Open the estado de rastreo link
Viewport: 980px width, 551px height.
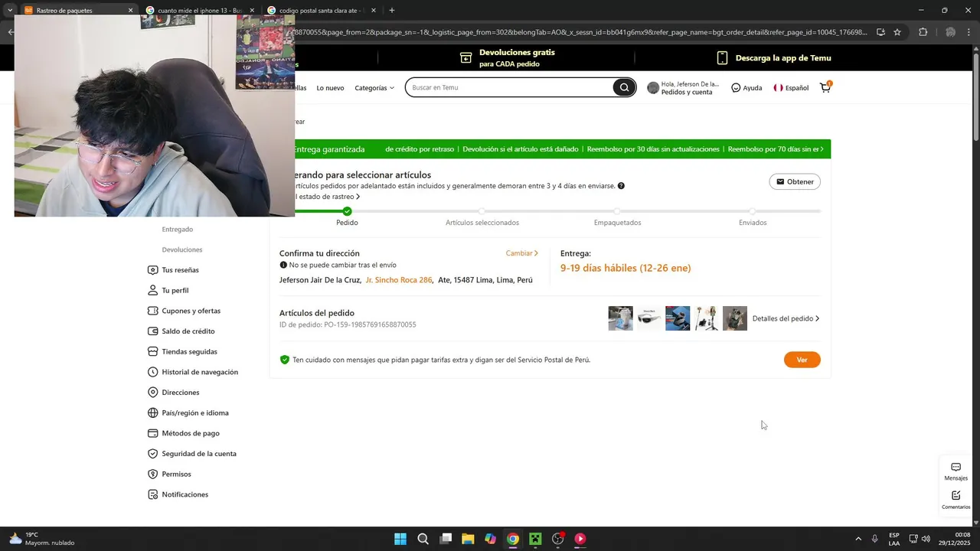click(328, 197)
